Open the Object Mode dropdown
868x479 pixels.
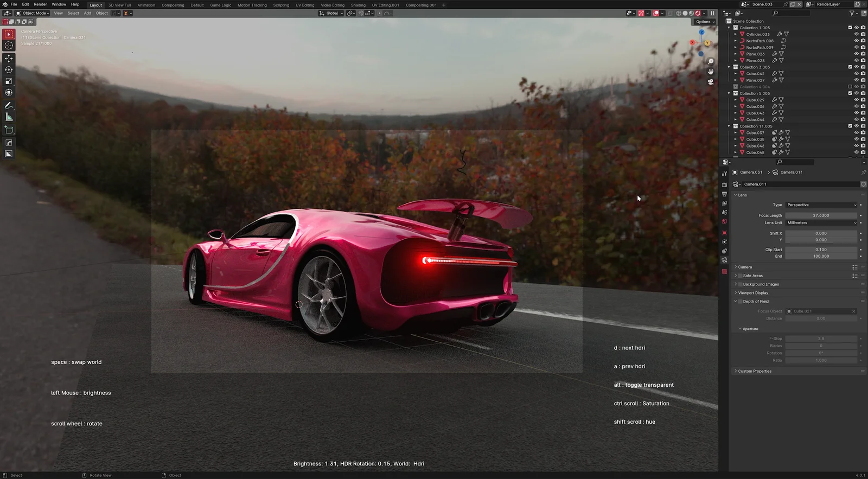[33, 13]
